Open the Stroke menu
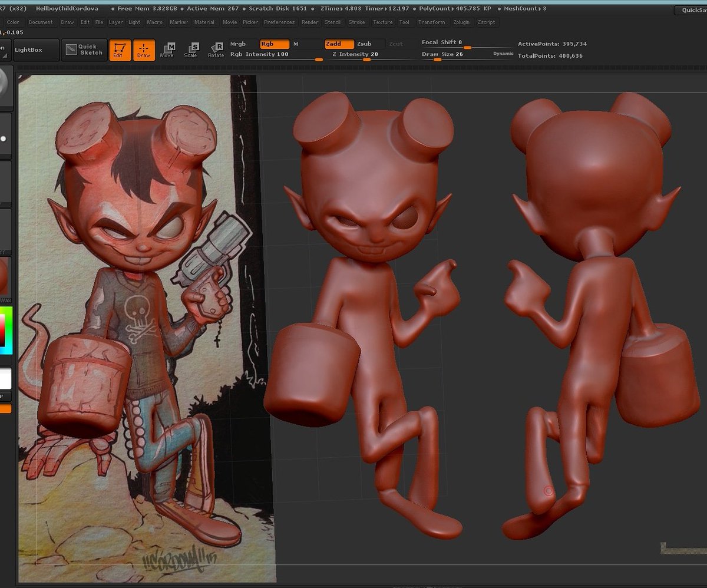The height and width of the screenshot is (588, 707). 357,22
